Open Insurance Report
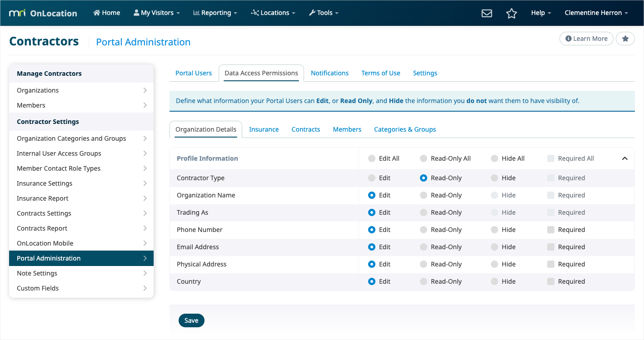Image resolution: width=644 pixels, height=340 pixels. [81, 198]
